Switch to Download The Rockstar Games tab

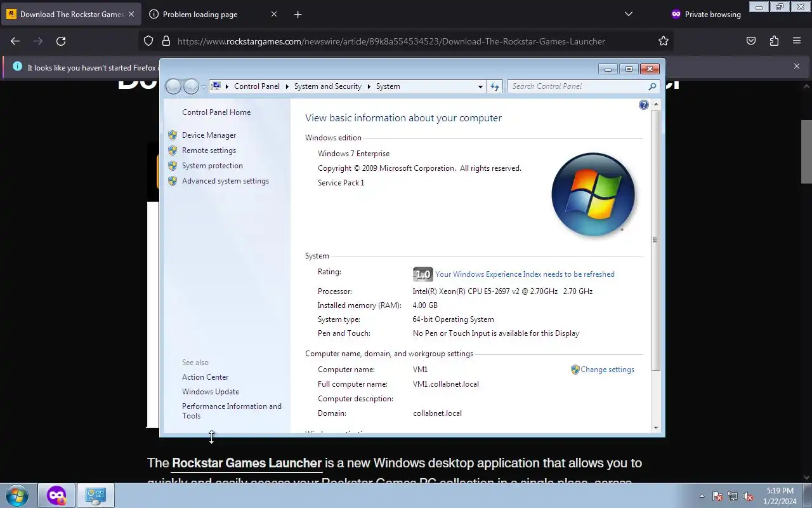click(x=71, y=14)
